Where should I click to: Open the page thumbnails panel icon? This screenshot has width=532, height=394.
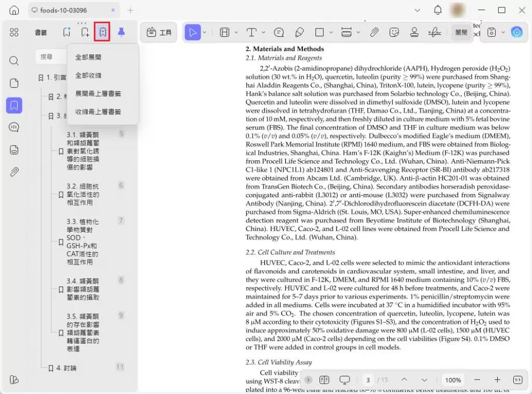click(x=14, y=83)
